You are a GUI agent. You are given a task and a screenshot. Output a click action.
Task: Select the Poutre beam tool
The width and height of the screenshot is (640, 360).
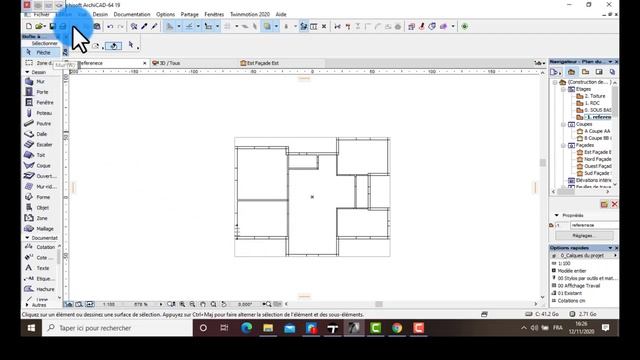[40, 123]
